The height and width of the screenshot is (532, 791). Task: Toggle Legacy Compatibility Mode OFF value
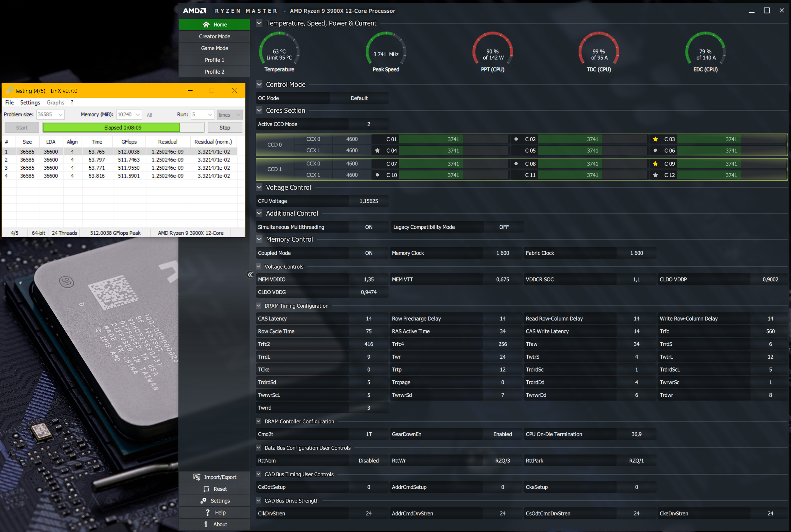pyautogui.click(x=504, y=227)
